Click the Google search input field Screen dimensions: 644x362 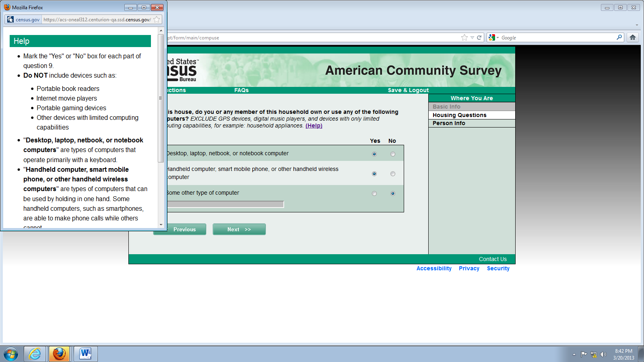click(x=557, y=37)
